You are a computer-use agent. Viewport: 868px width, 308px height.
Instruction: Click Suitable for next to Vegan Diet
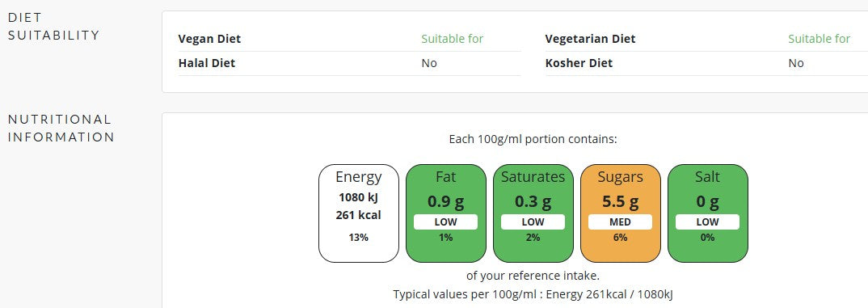click(453, 40)
